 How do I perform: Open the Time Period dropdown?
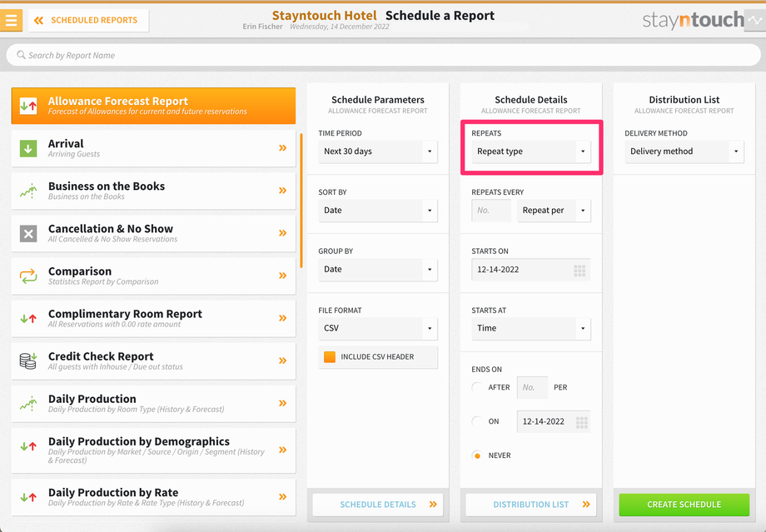pyautogui.click(x=378, y=152)
